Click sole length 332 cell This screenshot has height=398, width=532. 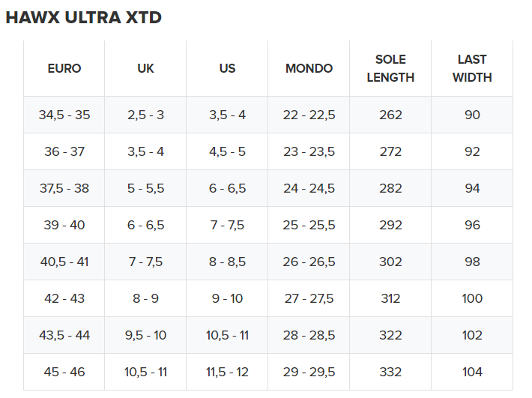[390, 372]
